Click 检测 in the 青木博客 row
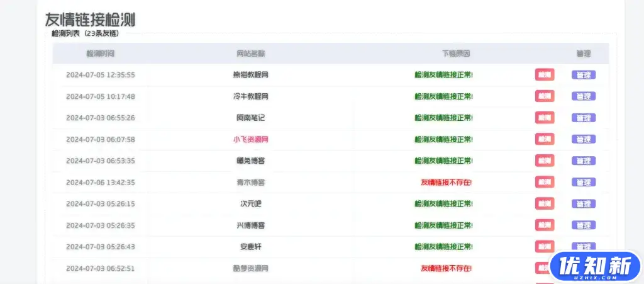This screenshot has width=644, height=284. [x=545, y=182]
